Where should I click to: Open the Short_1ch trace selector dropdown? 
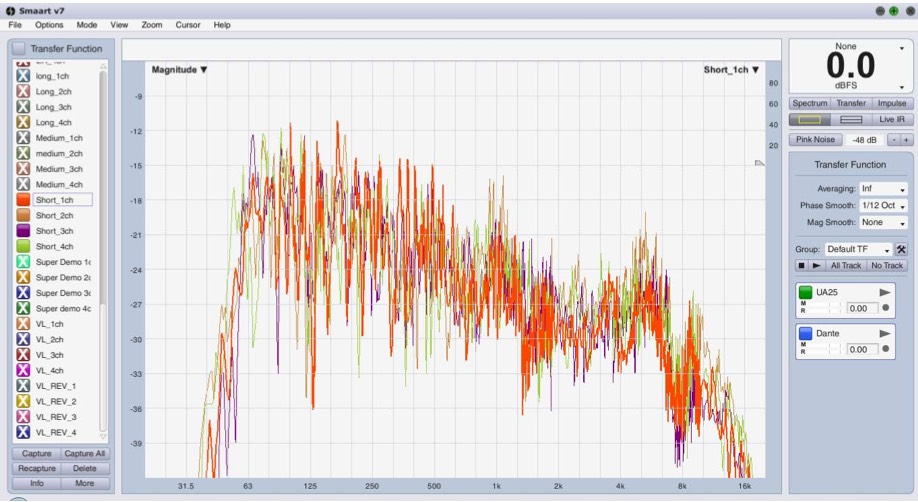(731, 70)
